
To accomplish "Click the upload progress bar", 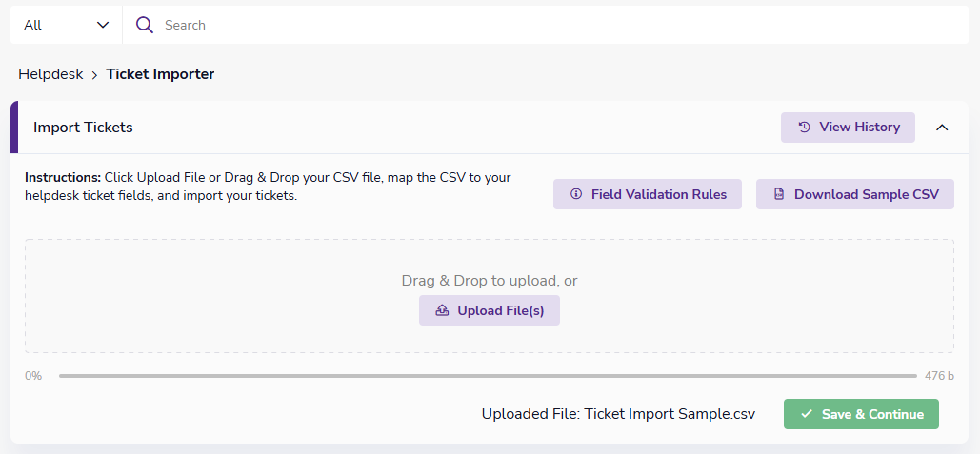I will 488,376.
